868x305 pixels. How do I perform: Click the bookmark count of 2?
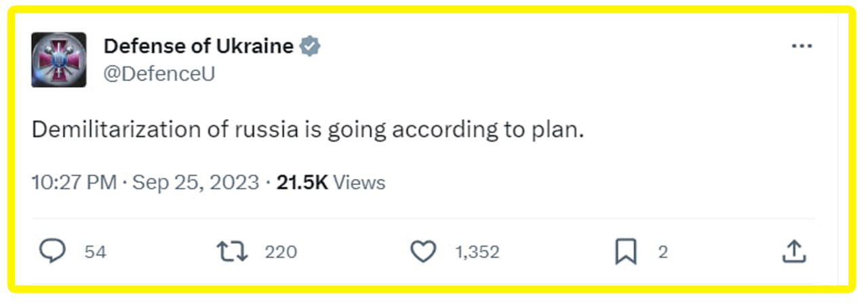[x=663, y=252]
